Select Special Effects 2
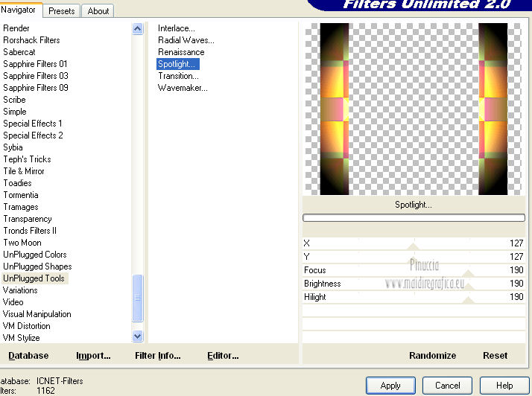532x396 pixels. (33, 135)
